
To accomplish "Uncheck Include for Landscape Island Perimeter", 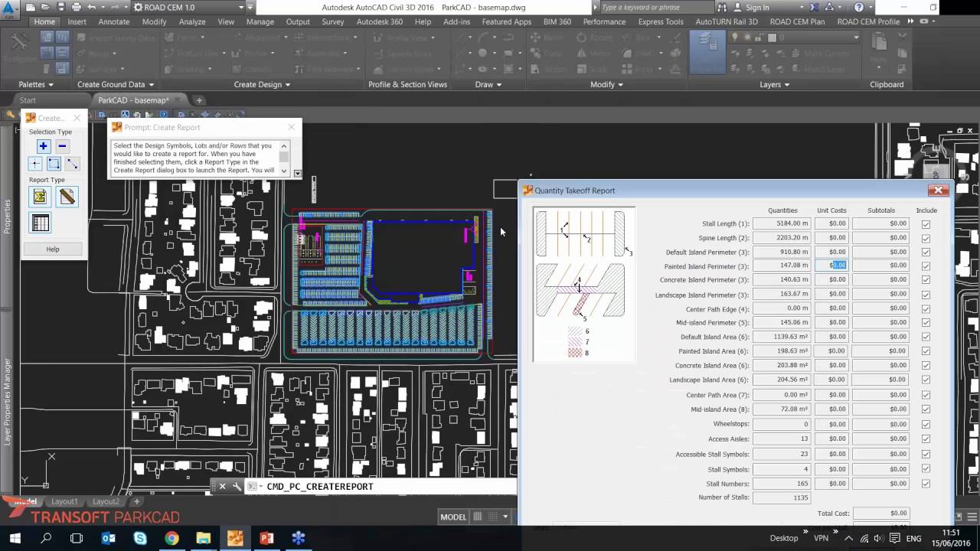I will pyautogui.click(x=926, y=294).
